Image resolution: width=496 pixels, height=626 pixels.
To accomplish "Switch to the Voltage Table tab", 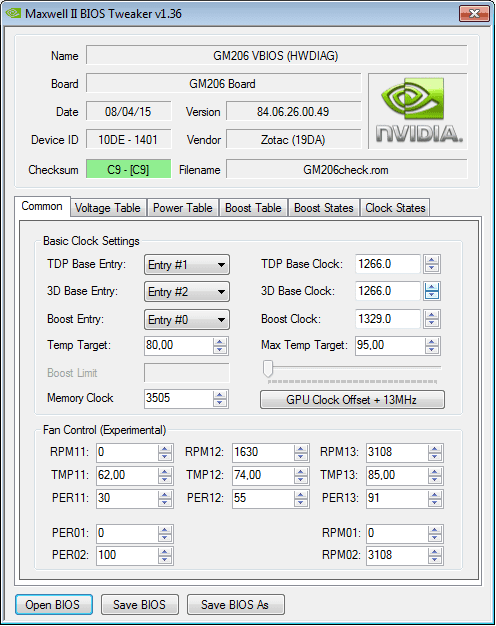I will coord(108,208).
